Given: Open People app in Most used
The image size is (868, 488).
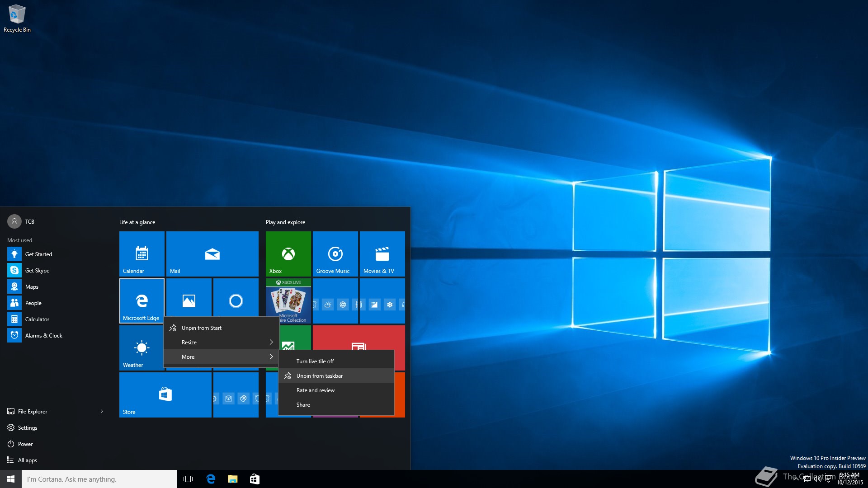Looking at the screenshot, I should tap(56, 303).
